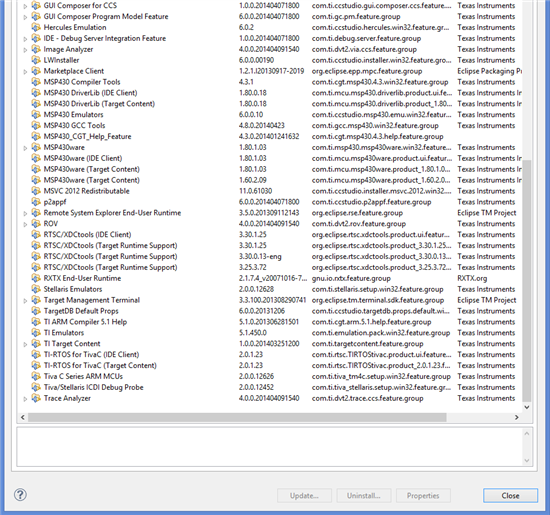This screenshot has height=515, width=550.
Task: Click the MSP430 GCC Tools icon
Action: tap(36, 125)
